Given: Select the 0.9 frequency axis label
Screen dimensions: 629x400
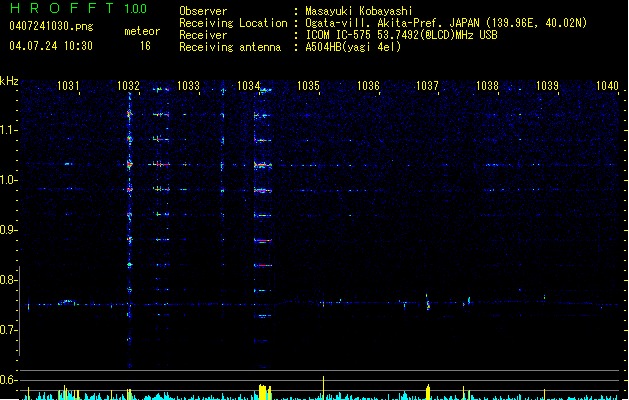Looking at the screenshot, I should pyautogui.click(x=7, y=230).
